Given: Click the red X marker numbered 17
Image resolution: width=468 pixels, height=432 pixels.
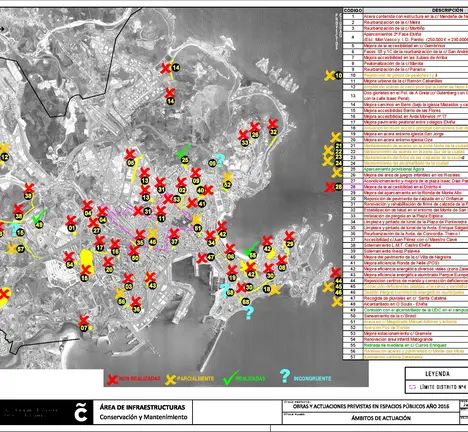Looking at the screenshot, I should click(100, 240).
